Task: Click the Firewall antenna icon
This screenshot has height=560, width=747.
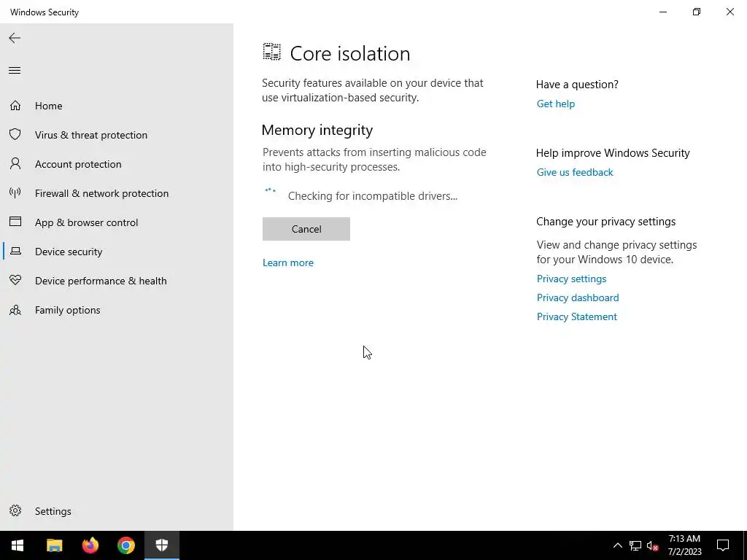Action: (15, 192)
